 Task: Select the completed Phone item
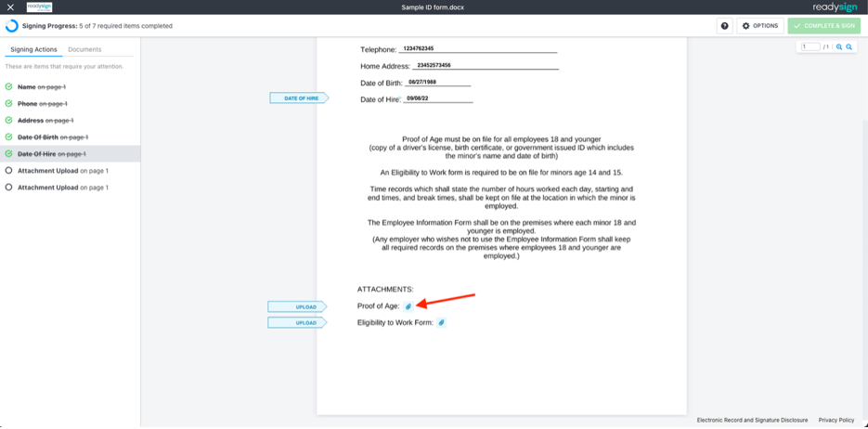pyautogui.click(x=71, y=103)
